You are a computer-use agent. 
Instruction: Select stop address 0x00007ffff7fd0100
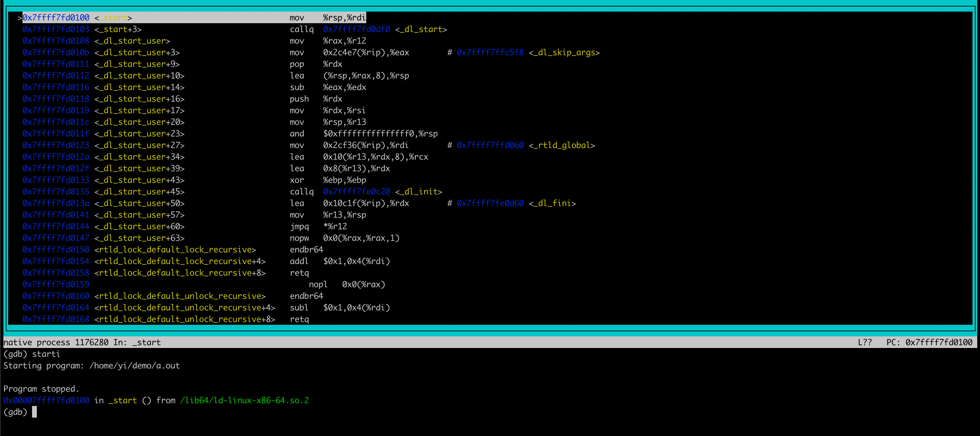(x=46, y=401)
